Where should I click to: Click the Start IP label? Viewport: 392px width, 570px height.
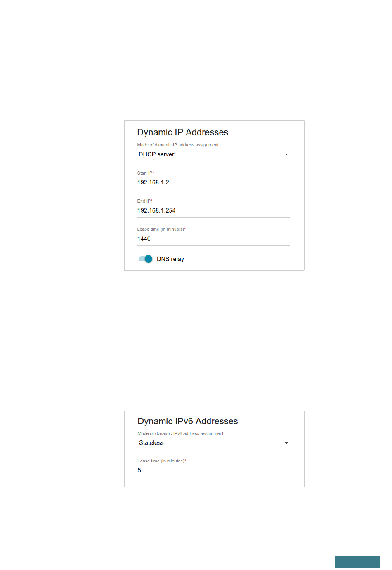[x=146, y=173]
